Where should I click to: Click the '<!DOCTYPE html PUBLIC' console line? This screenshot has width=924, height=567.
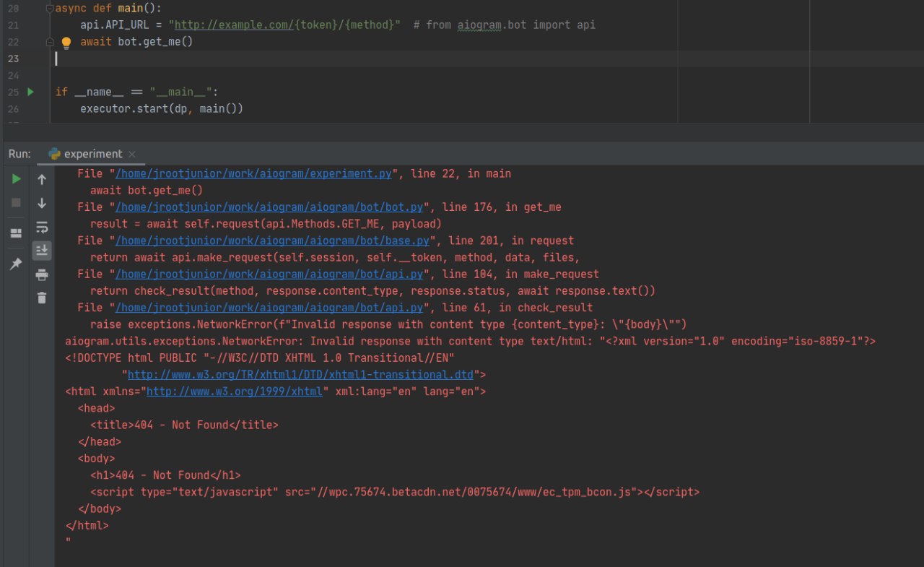coord(259,358)
